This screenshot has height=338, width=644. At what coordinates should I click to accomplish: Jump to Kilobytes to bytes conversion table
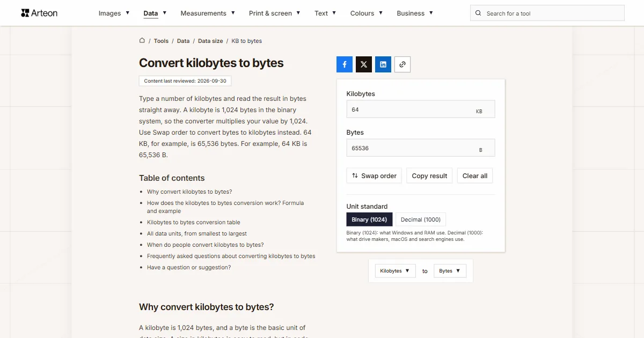coord(194,222)
